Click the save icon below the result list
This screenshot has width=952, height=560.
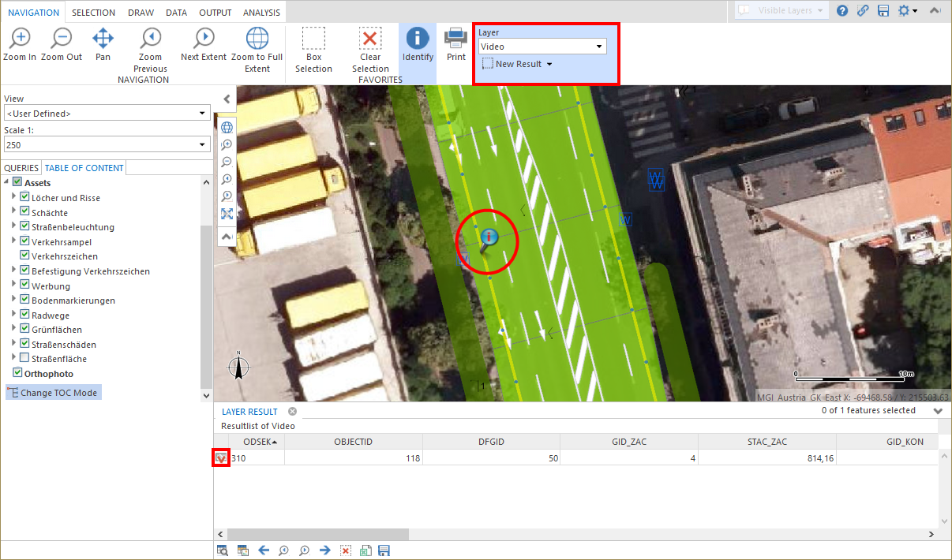384,550
